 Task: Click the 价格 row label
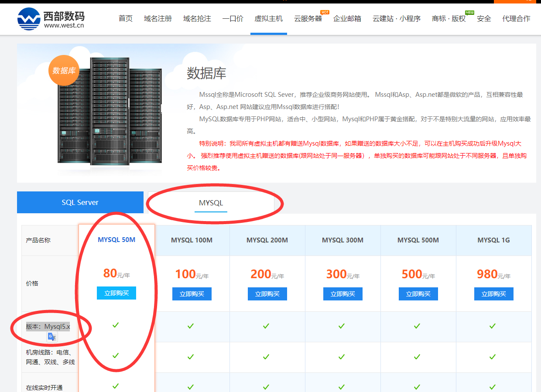tap(32, 283)
